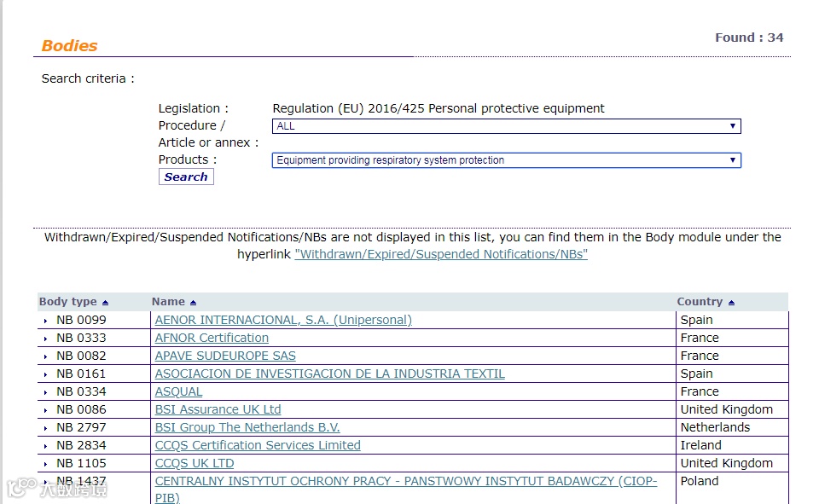Open CCQS Certification Services Limited link
The image size is (819, 504).
click(258, 445)
